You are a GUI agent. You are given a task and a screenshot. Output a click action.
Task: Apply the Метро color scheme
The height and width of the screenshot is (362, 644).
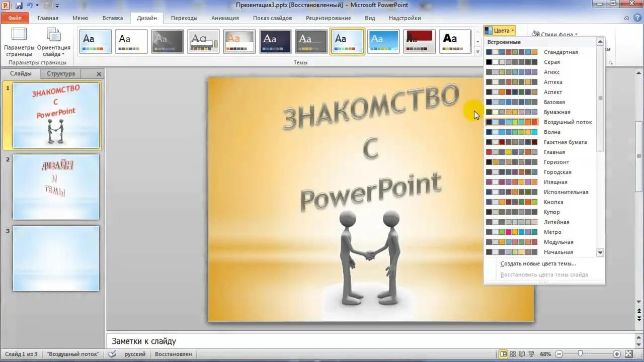pyautogui.click(x=541, y=232)
